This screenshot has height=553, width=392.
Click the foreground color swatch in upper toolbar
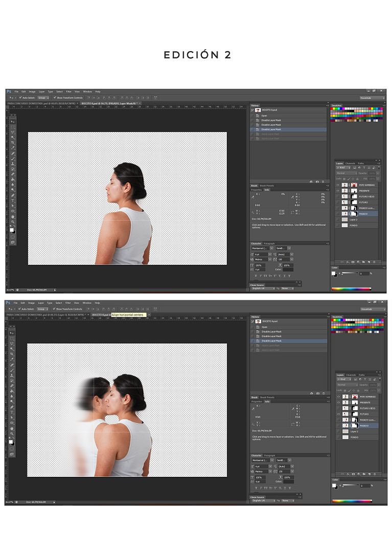coord(12,230)
